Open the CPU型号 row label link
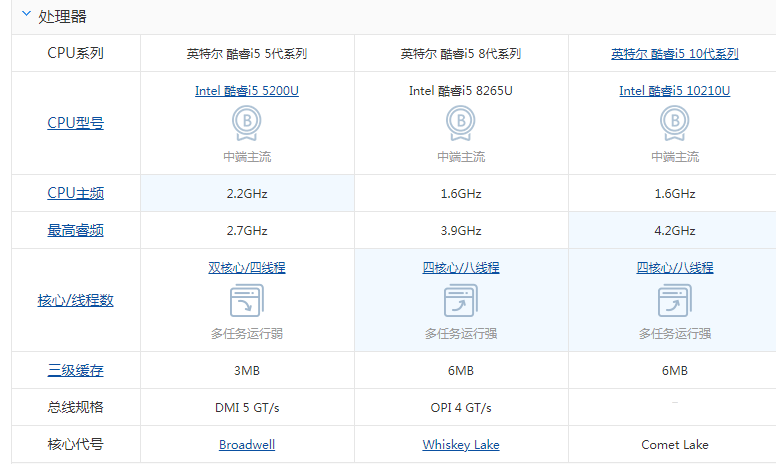The width and height of the screenshot is (776, 464). point(76,123)
